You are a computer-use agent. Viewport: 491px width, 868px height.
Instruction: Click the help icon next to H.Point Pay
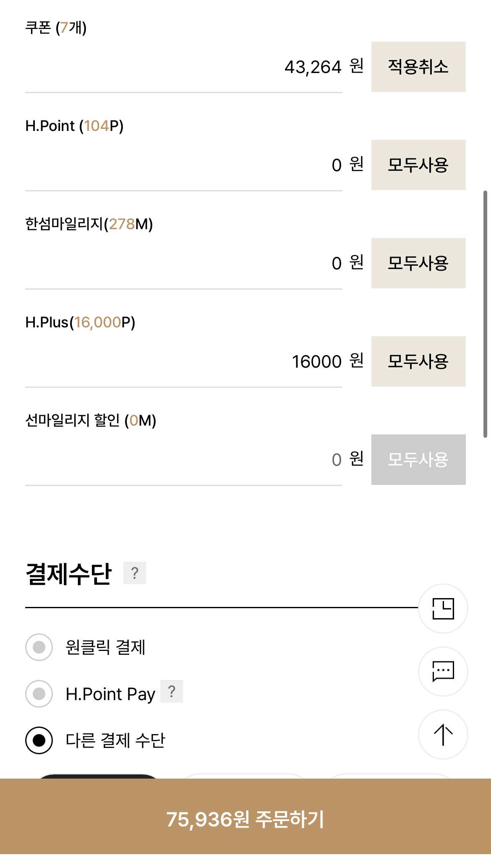pyautogui.click(x=172, y=691)
